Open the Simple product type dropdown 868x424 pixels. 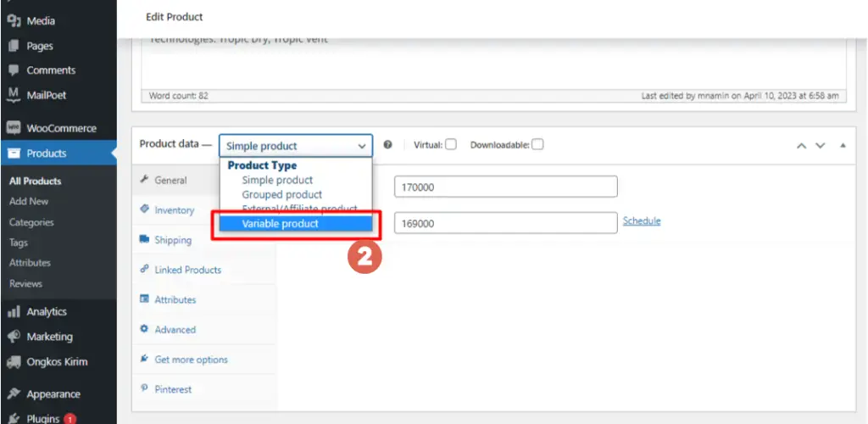click(x=296, y=146)
